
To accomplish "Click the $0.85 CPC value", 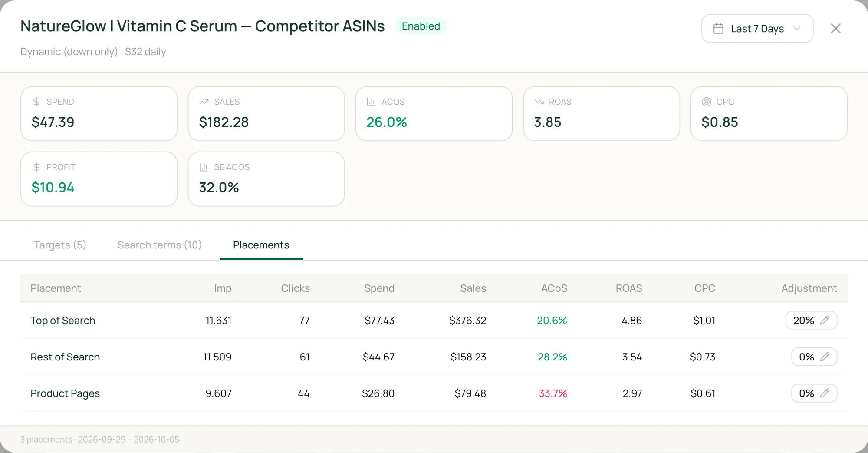I will click(720, 122).
